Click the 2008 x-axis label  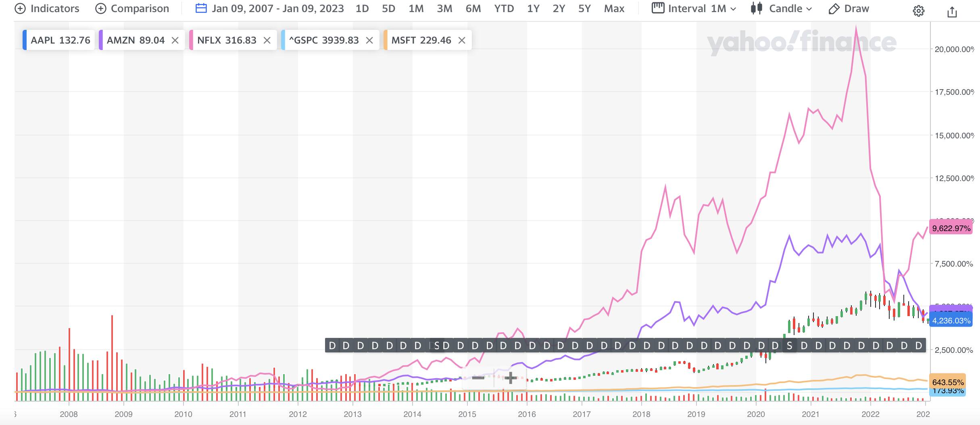coord(69,414)
